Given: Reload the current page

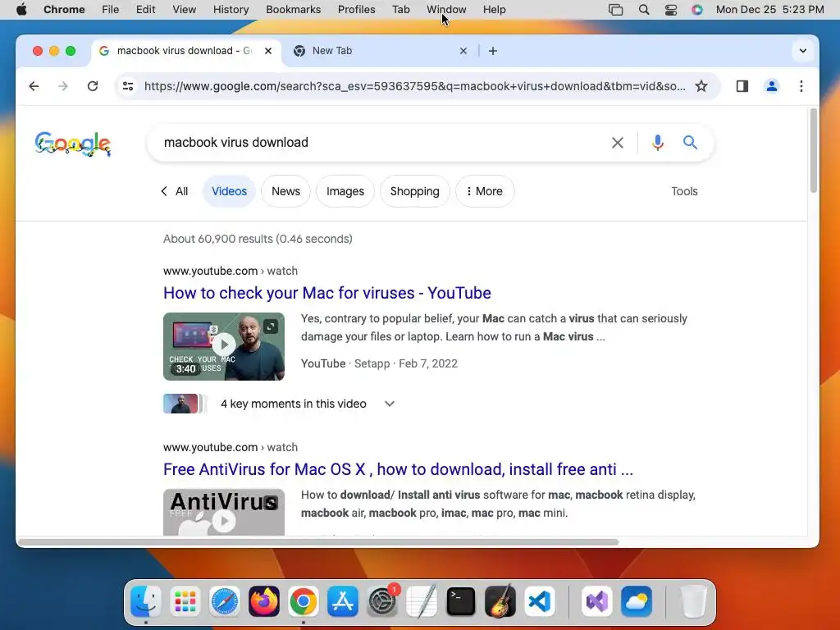Looking at the screenshot, I should click(93, 86).
